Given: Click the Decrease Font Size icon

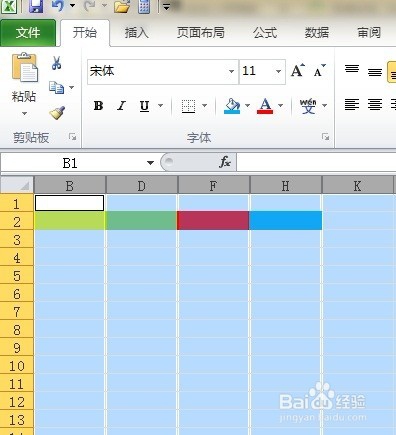Looking at the screenshot, I should click(320, 71).
